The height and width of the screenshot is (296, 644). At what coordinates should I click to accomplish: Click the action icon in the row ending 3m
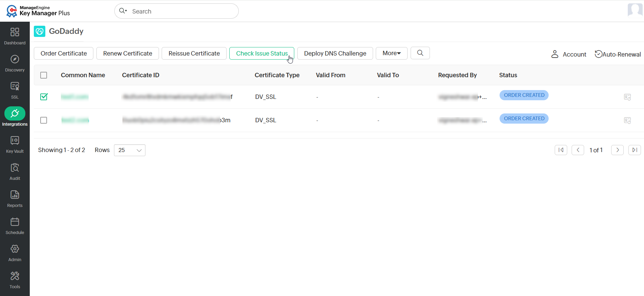click(x=627, y=121)
